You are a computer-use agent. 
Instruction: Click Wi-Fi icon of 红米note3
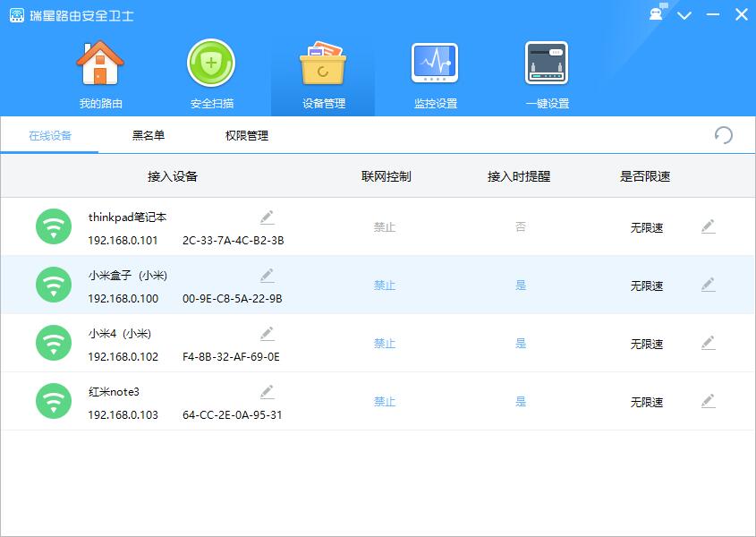[x=54, y=401]
